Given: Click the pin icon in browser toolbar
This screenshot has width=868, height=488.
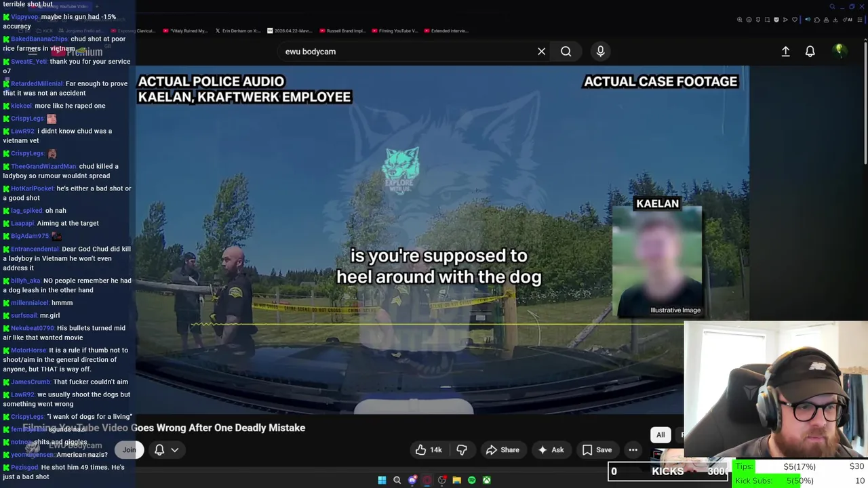Looking at the screenshot, I should [x=758, y=20].
